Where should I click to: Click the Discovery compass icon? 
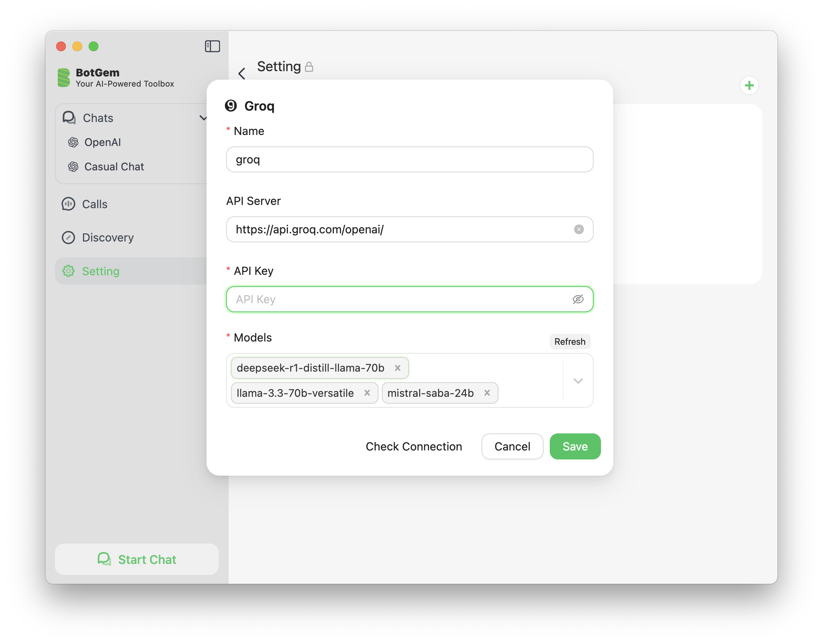click(68, 237)
